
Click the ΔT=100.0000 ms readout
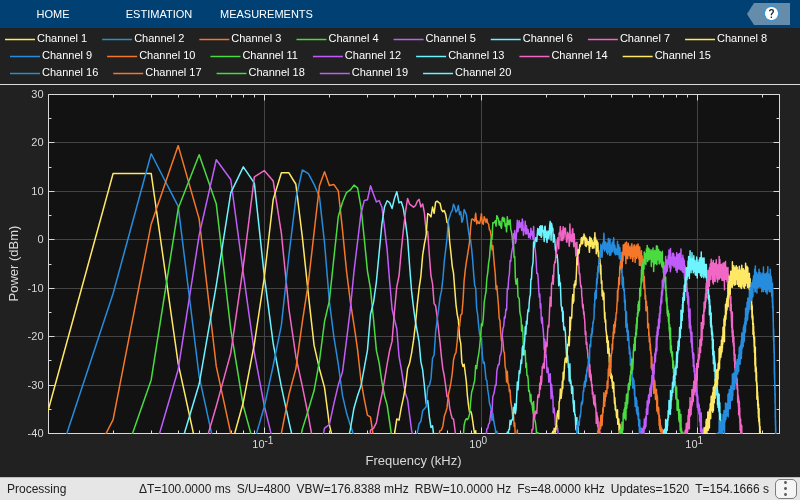pyautogui.click(x=185, y=489)
